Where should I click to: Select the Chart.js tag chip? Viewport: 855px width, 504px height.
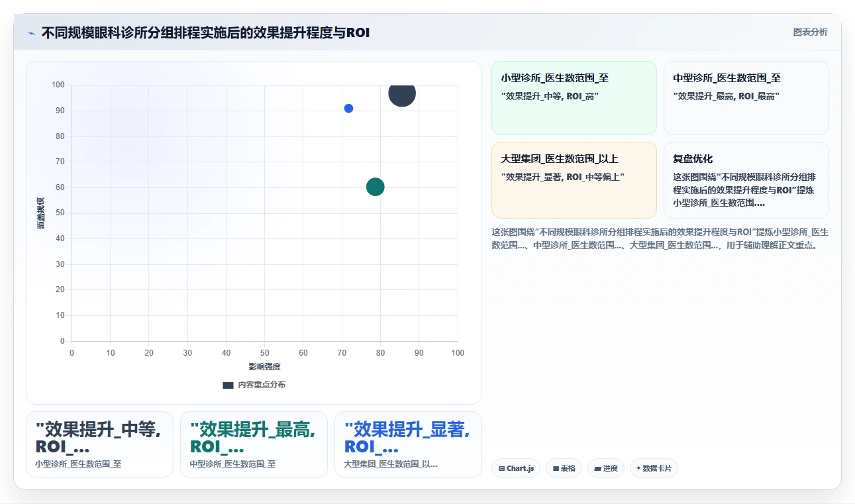pyautogui.click(x=516, y=468)
